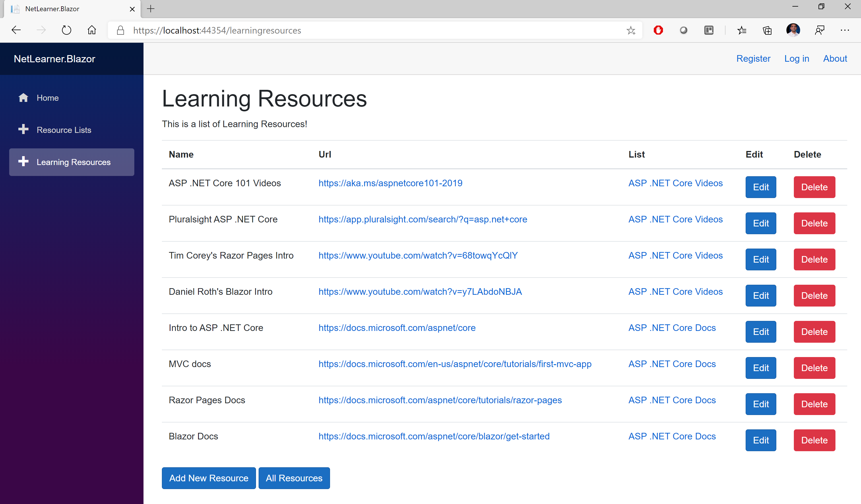
Task: Open Daniel Roth's Blazor Intro URL
Action: point(420,292)
